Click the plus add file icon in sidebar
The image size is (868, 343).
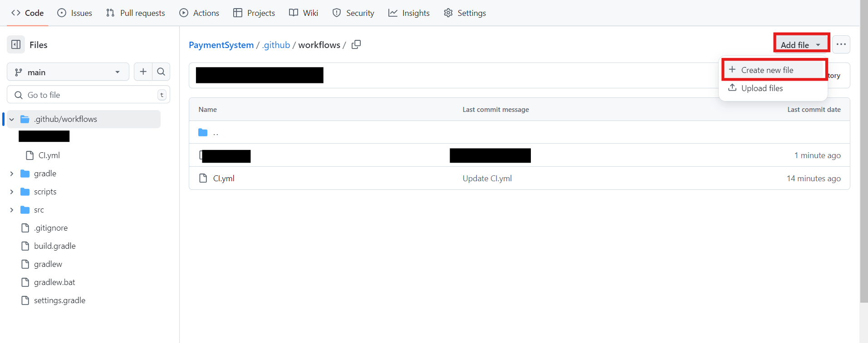(143, 72)
